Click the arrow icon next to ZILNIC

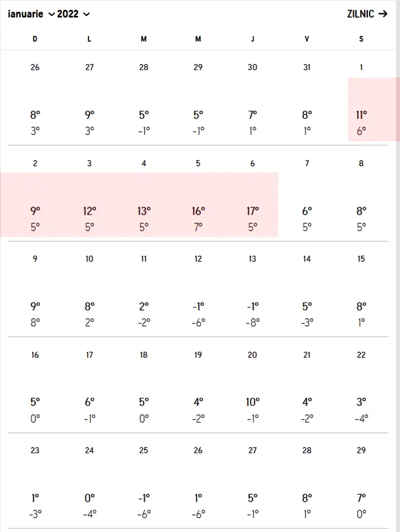pyautogui.click(x=383, y=14)
